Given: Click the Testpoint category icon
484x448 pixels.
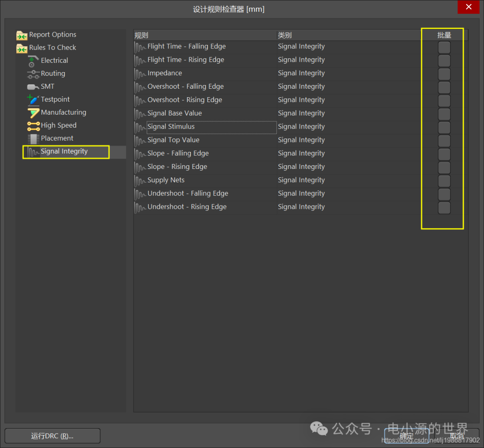Looking at the screenshot, I should coord(33,99).
